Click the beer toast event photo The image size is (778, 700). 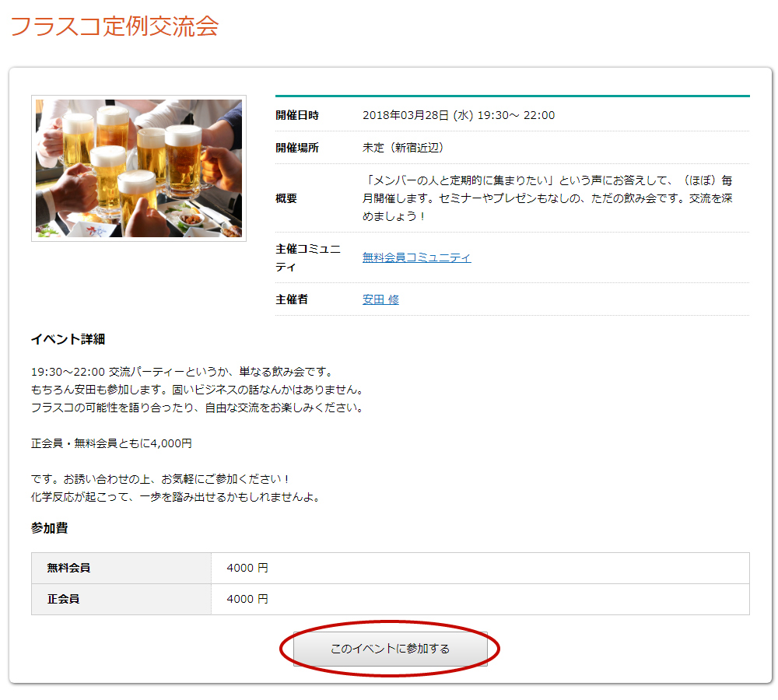point(139,168)
